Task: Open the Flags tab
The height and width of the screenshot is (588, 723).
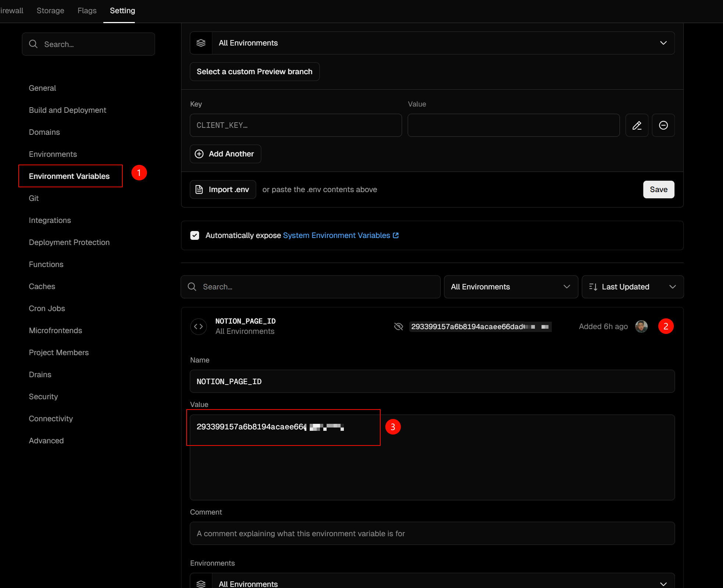Action: [87, 11]
